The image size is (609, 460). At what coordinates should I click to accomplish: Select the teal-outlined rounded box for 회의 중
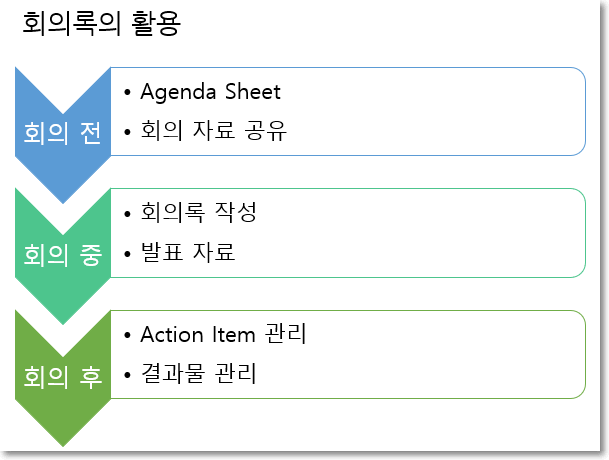coord(348,233)
